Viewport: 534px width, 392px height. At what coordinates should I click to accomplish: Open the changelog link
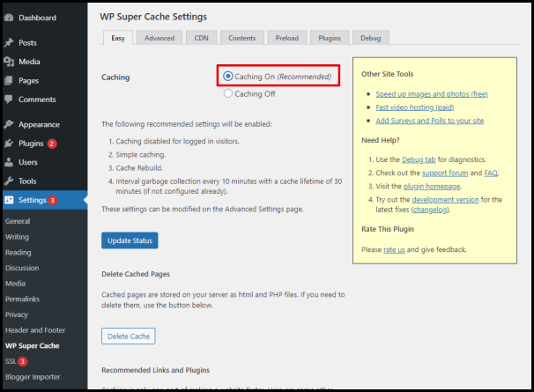tap(431, 210)
